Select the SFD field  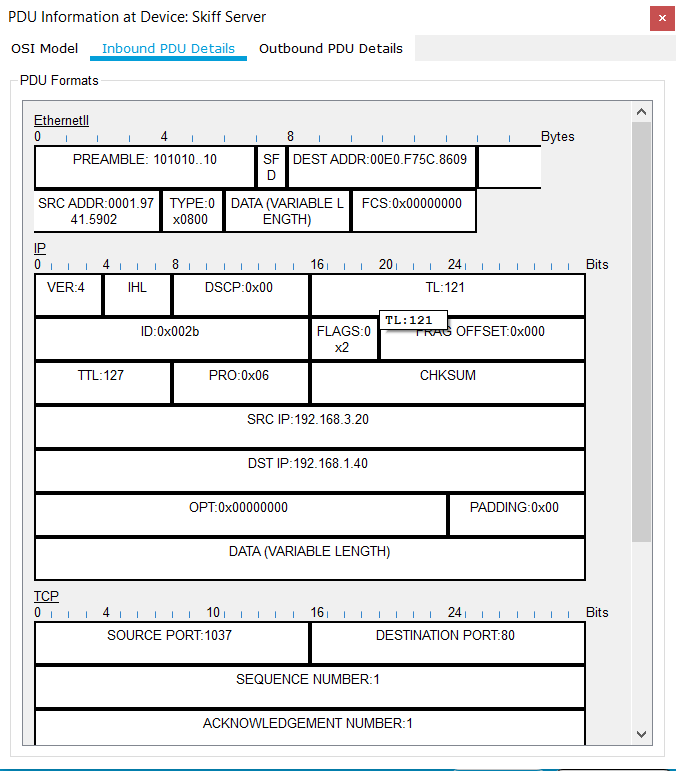coord(271,167)
